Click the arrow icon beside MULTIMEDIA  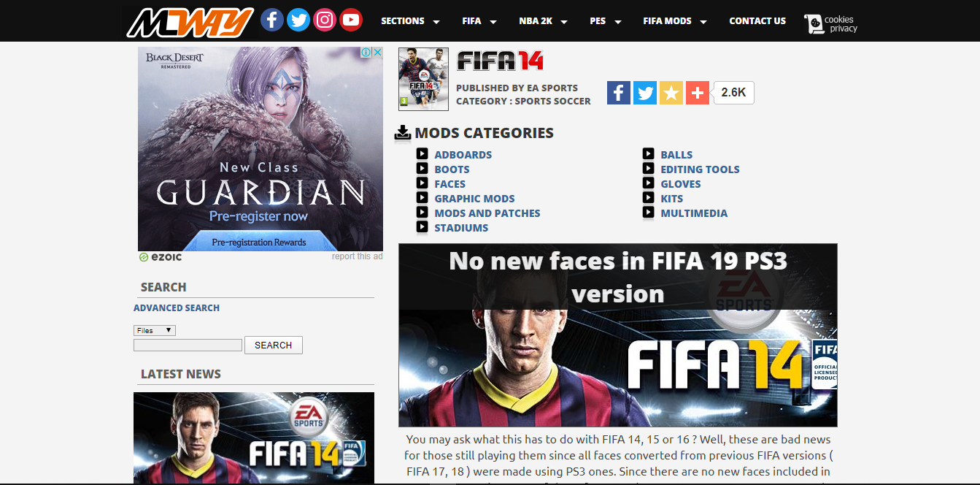648,213
